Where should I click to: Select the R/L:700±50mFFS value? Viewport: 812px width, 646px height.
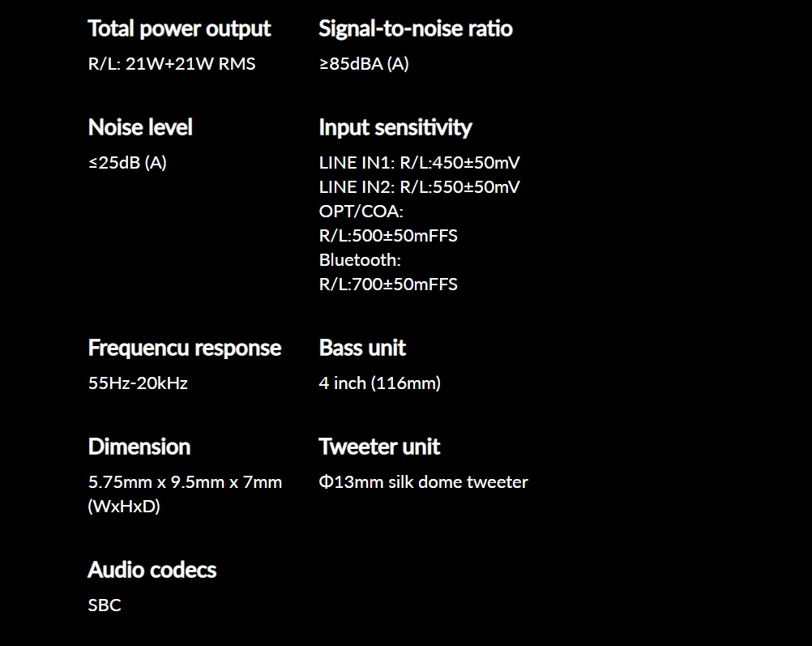point(388,284)
